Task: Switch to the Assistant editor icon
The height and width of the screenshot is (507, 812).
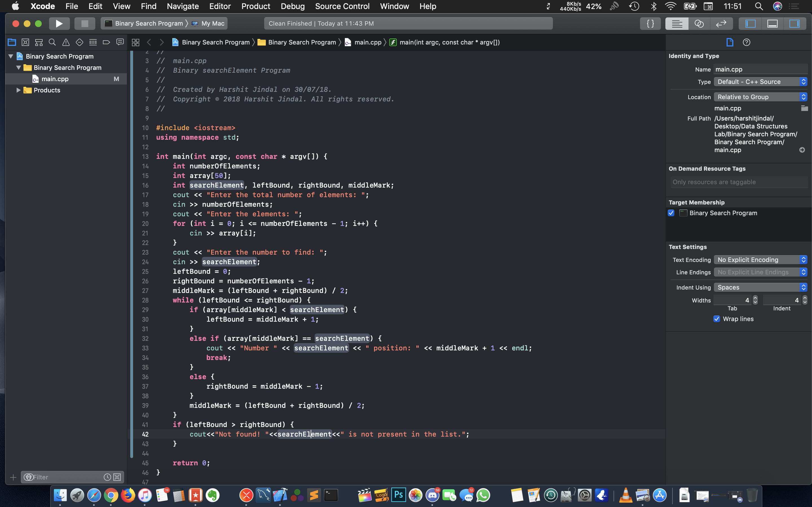Action: pos(699,23)
